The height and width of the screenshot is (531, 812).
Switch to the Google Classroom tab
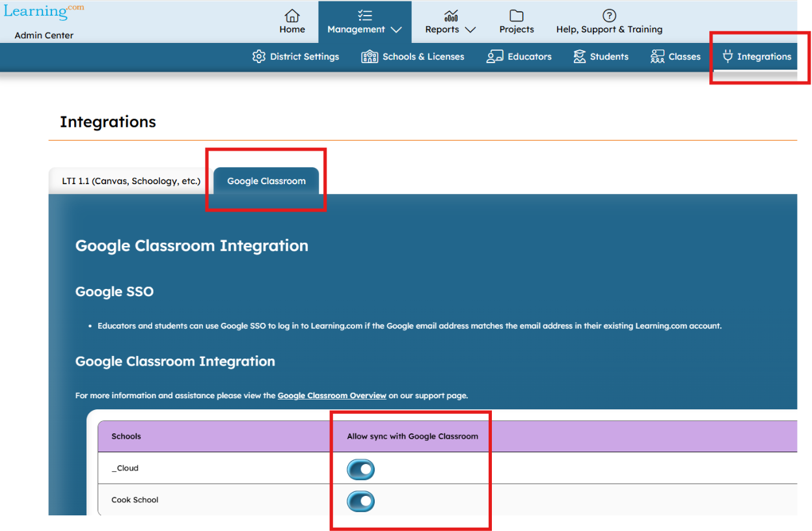coord(265,181)
